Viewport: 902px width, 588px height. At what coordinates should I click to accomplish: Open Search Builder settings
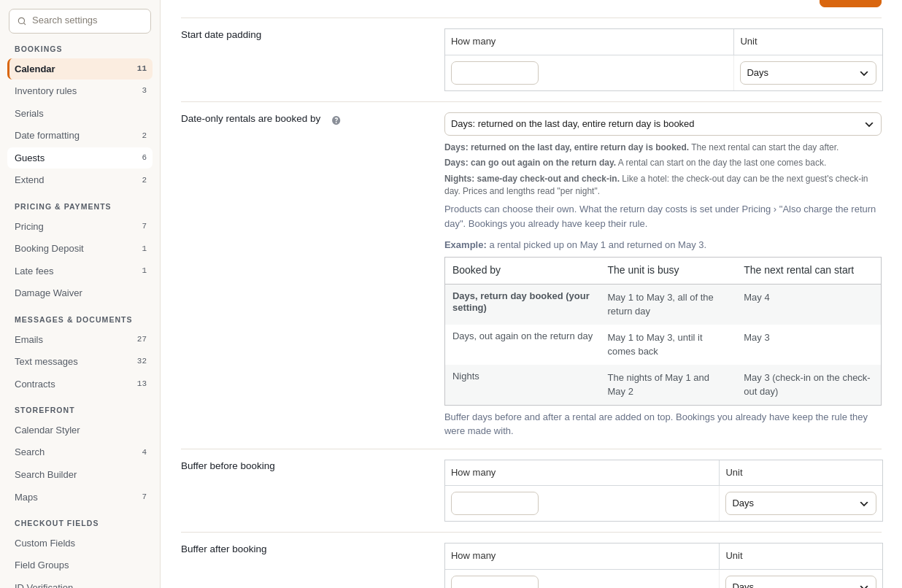click(80, 474)
